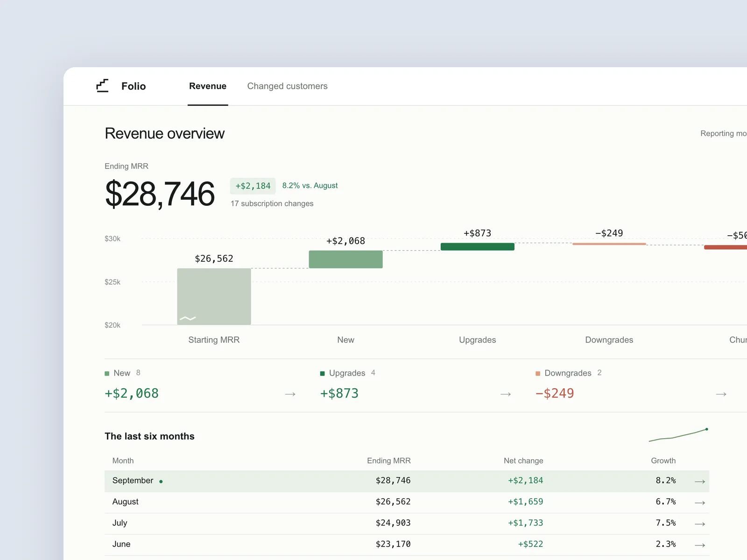Viewport: 747px width, 560px height.
Task: Select the June month cell
Action: (121, 544)
